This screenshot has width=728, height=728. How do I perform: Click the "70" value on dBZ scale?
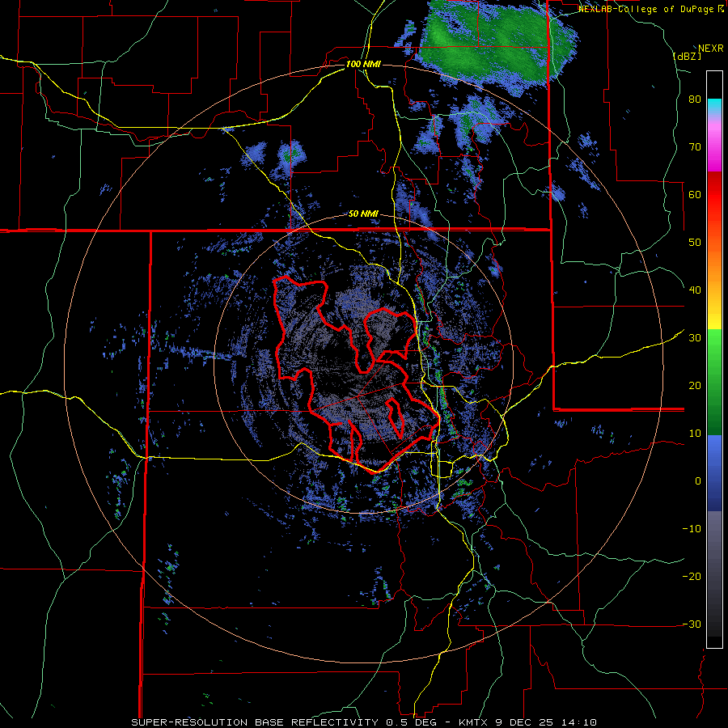pyautogui.click(x=695, y=147)
